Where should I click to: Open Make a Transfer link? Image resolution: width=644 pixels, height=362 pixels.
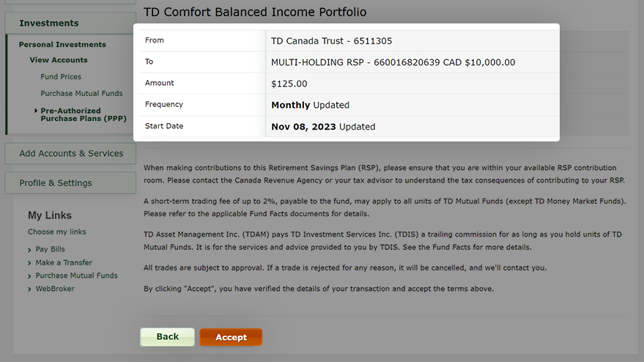[x=64, y=262]
